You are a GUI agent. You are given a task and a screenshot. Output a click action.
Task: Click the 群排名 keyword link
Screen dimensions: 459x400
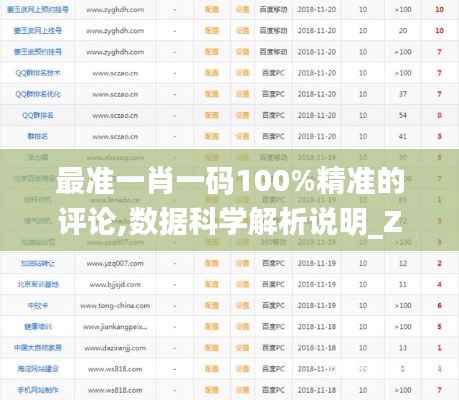(x=38, y=136)
